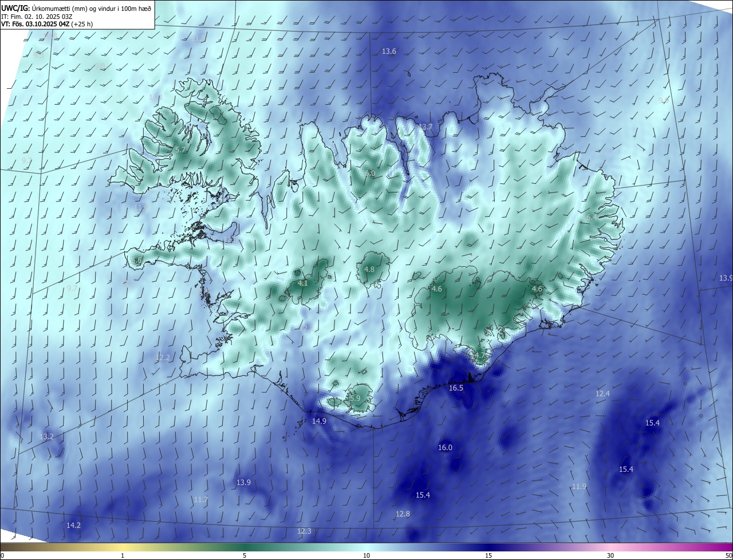Click the 12.2 value label on the map
This screenshot has height=560, width=733.
[163, 357]
